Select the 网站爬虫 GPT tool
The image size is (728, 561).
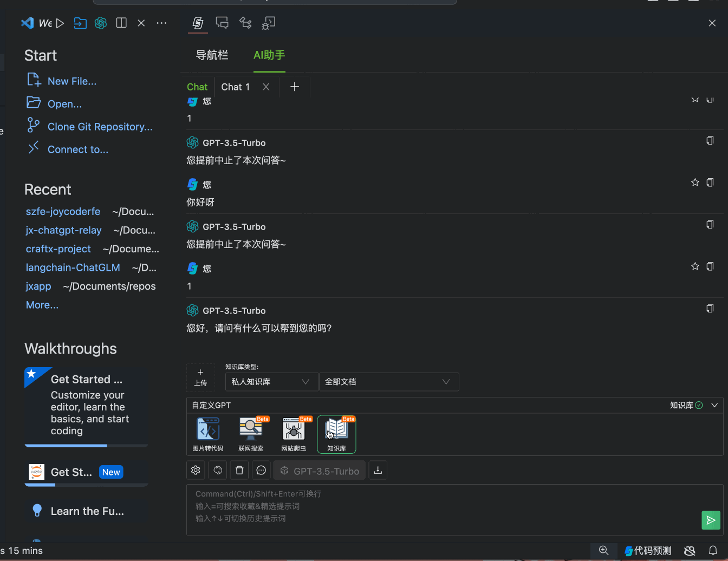(294, 434)
